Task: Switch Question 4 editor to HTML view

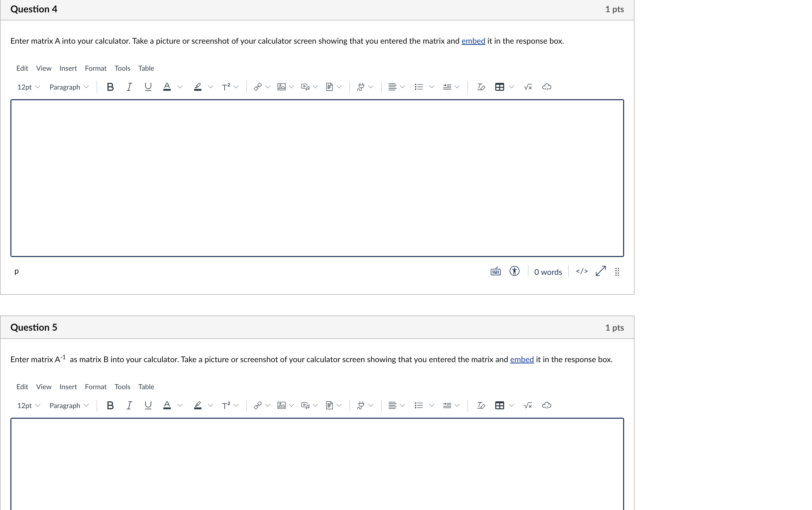Action: [x=582, y=271]
